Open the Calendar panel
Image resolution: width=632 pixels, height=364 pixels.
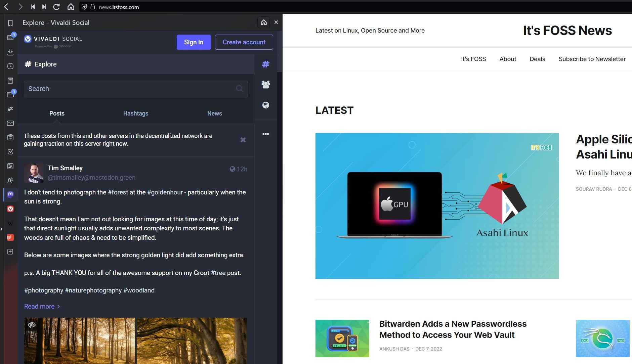click(x=10, y=137)
